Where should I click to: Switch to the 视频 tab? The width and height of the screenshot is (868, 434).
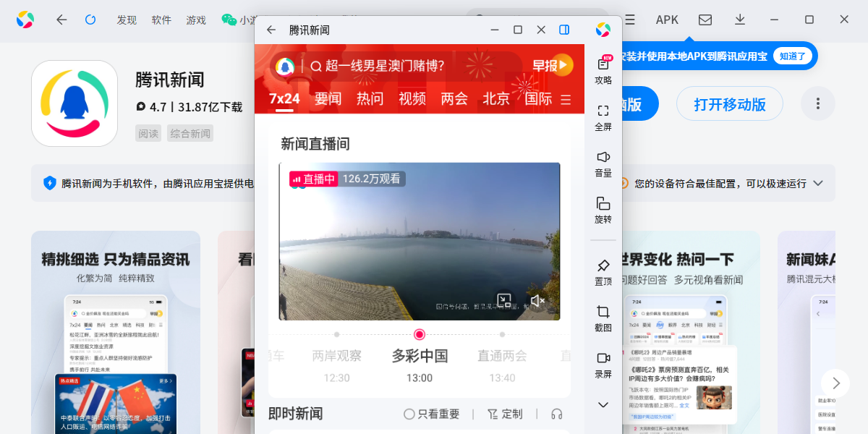pos(412,100)
